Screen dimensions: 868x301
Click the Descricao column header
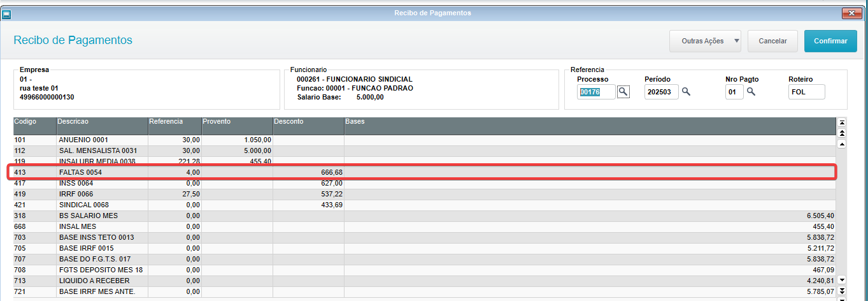(102, 126)
